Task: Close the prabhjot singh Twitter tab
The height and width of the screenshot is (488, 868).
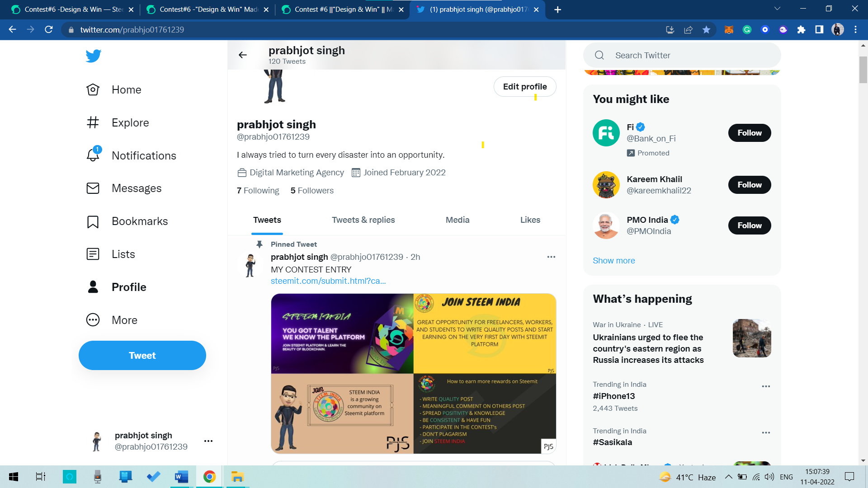Action: point(536,9)
